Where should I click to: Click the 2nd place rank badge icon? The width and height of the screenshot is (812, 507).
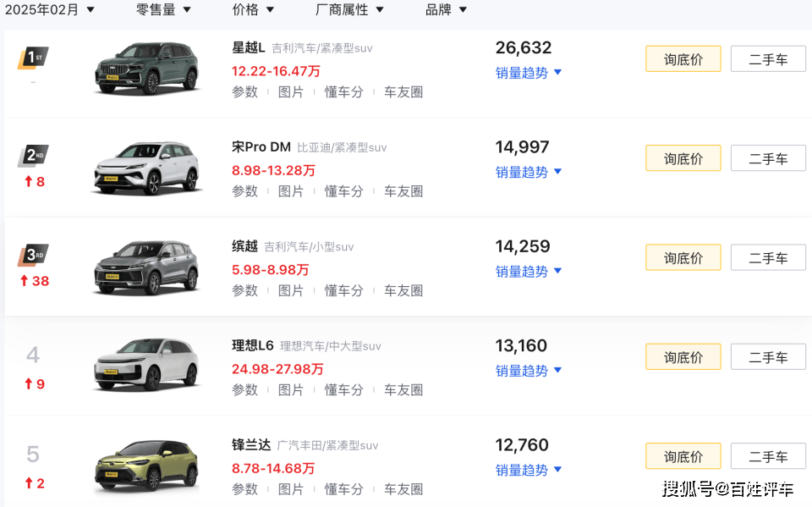pyautogui.click(x=33, y=156)
